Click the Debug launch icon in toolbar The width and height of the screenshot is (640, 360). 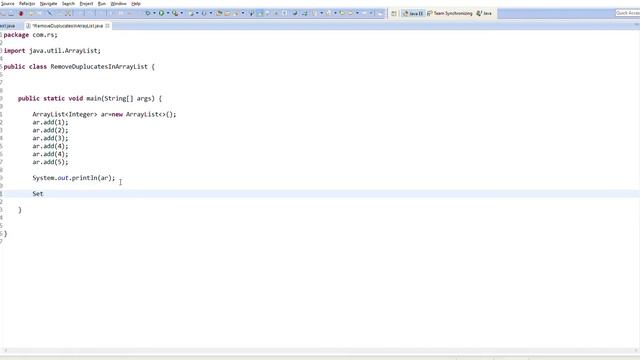(x=148, y=13)
